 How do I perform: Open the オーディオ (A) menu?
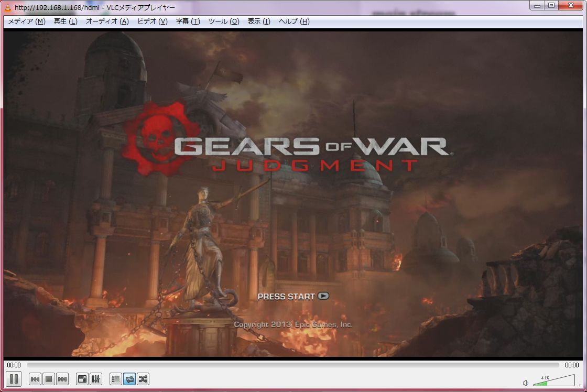[107, 21]
